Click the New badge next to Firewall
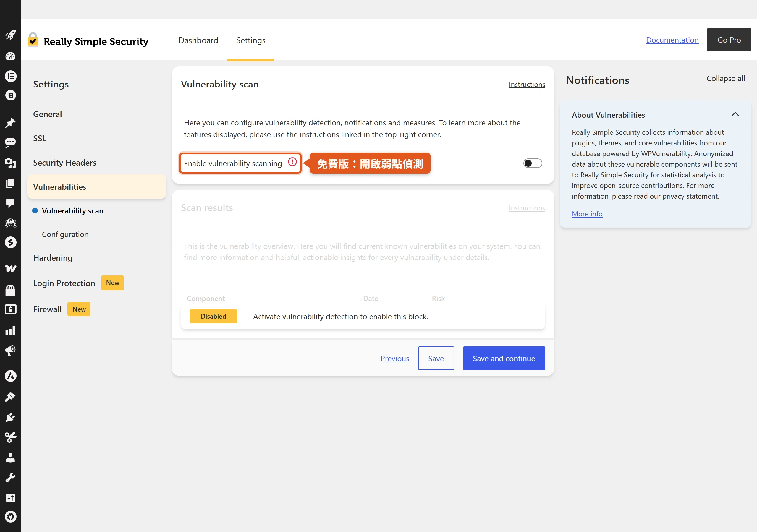757x532 pixels. pos(79,309)
